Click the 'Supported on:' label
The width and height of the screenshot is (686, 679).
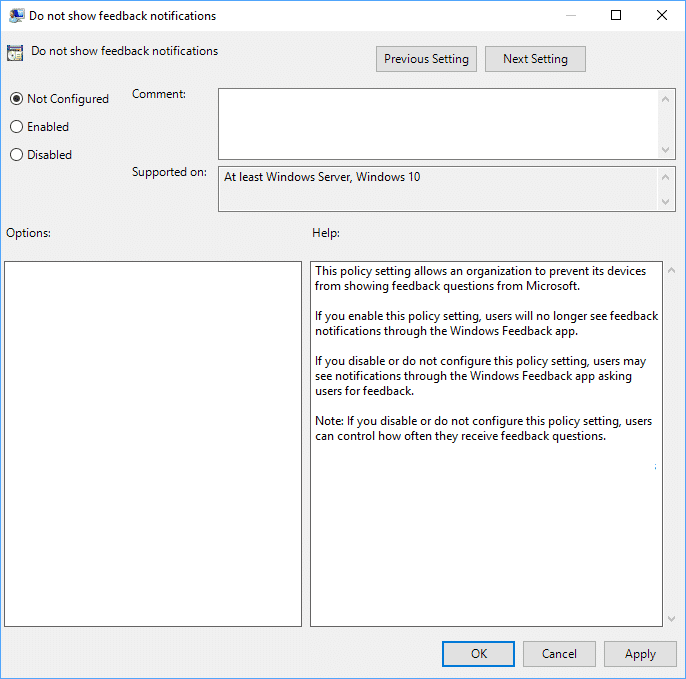point(169,172)
